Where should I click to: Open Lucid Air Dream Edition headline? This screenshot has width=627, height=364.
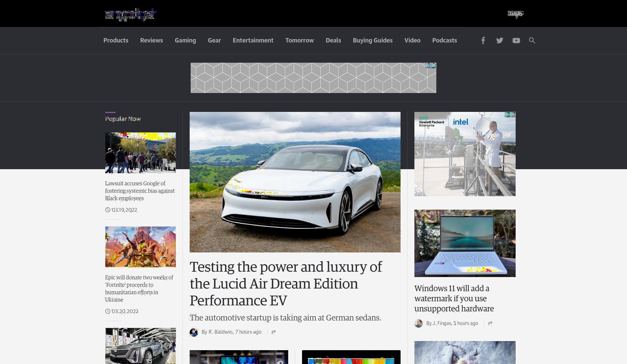286,283
